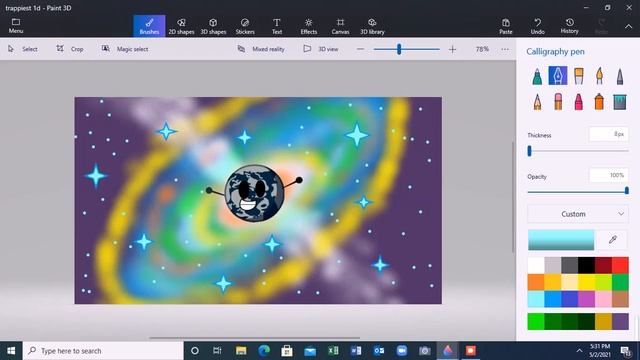
Task: Select the Pixel pen brush
Action: click(x=620, y=76)
